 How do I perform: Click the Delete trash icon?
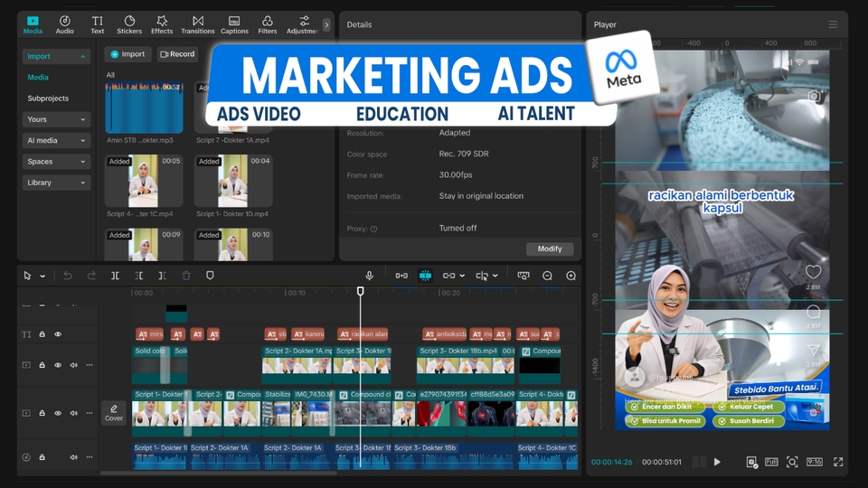click(186, 276)
